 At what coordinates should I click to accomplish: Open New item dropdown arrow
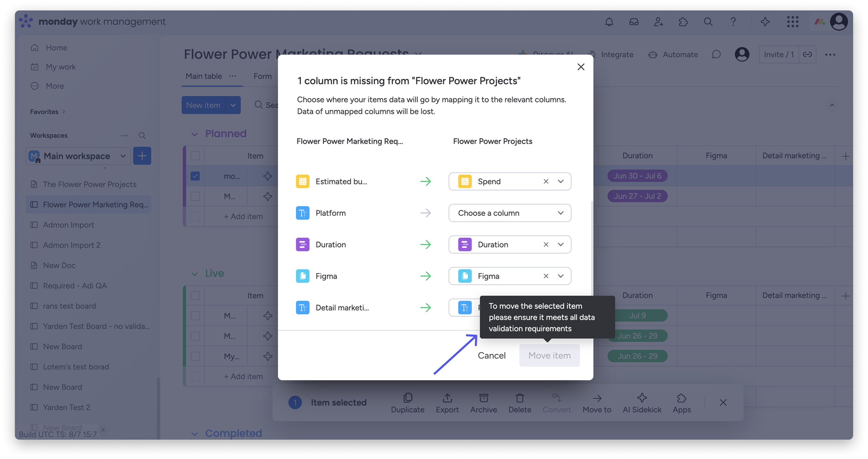(233, 105)
